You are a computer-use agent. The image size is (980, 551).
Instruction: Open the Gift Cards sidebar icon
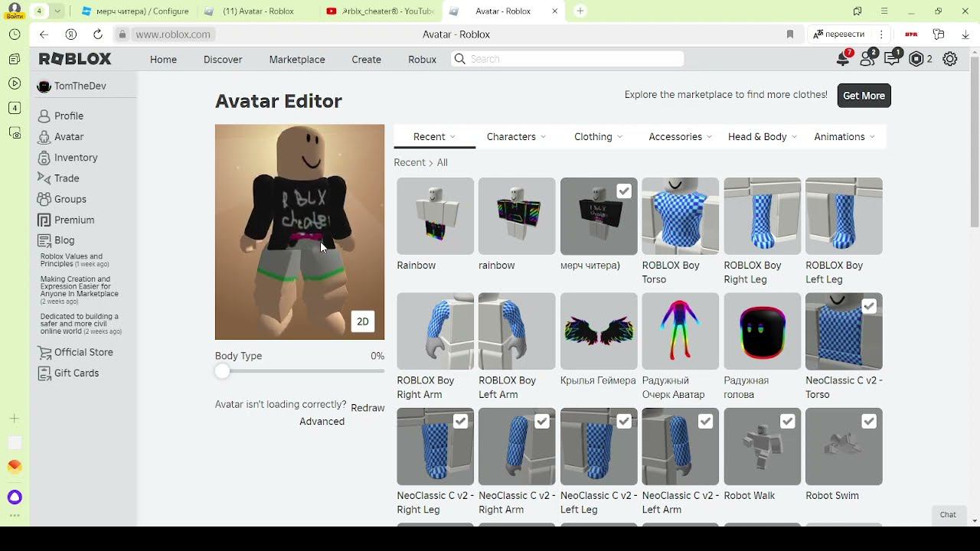tap(44, 373)
